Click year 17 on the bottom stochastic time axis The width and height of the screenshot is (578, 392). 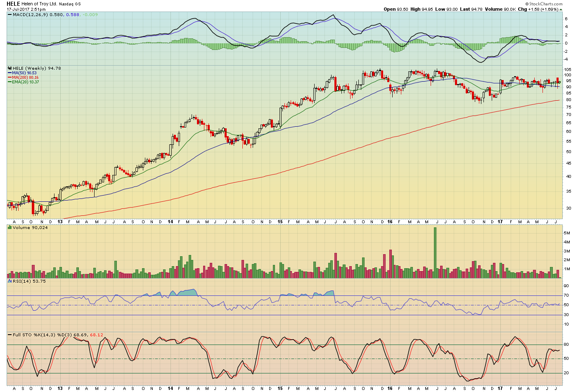(x=500, y=388)
